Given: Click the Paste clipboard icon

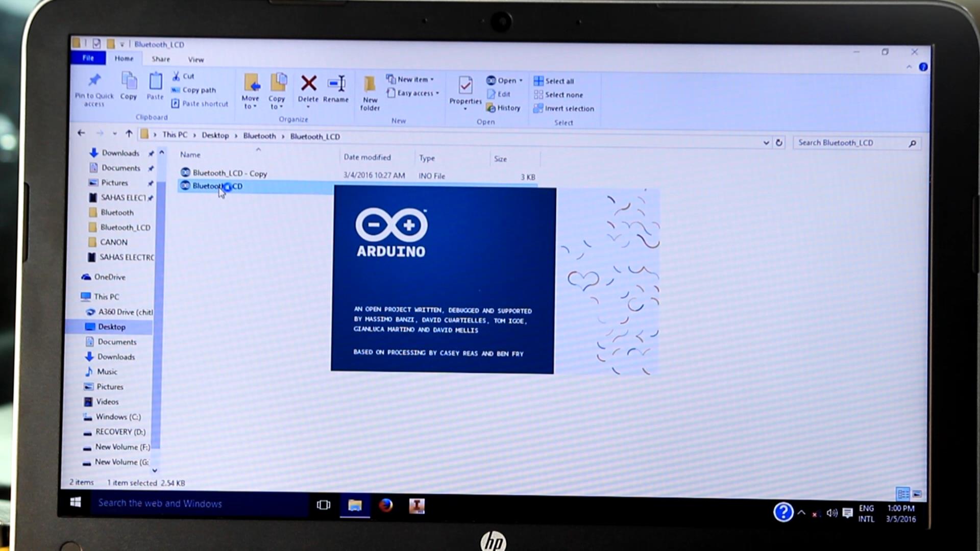Looking at the screenshot, I should click(155, 81).
